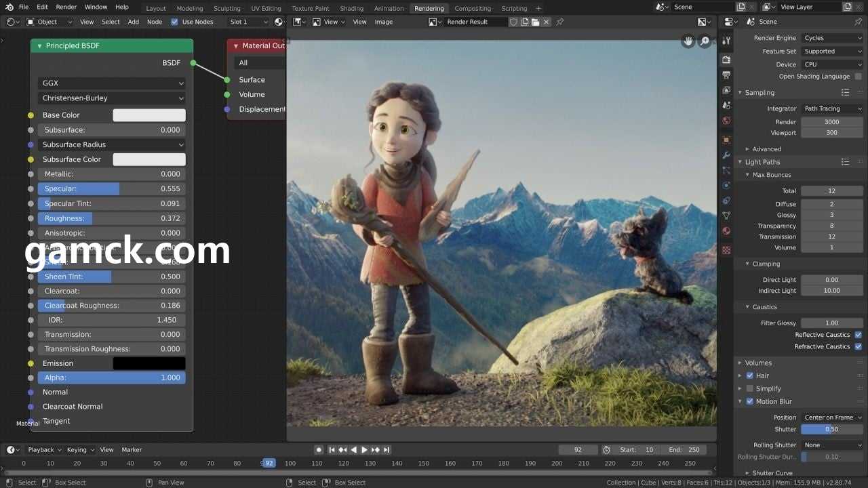Viewport: 868px width, 488px height.
Task: Open the Material properties tab icon
Action: coord(726,231)
